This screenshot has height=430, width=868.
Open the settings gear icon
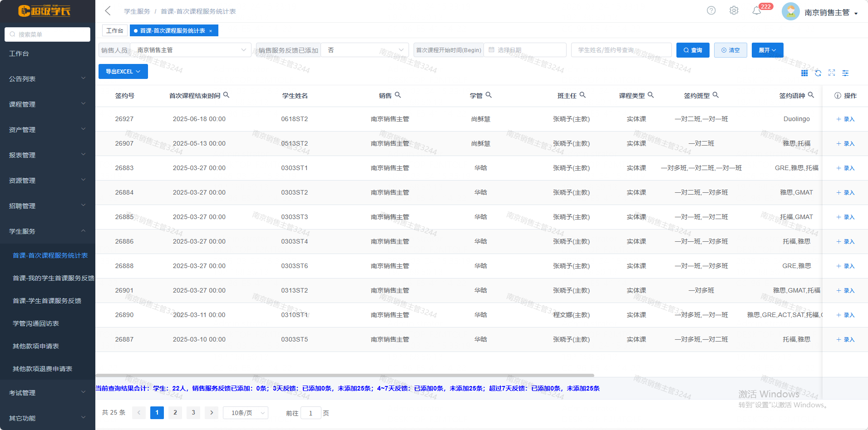click(x=734, y=10)
